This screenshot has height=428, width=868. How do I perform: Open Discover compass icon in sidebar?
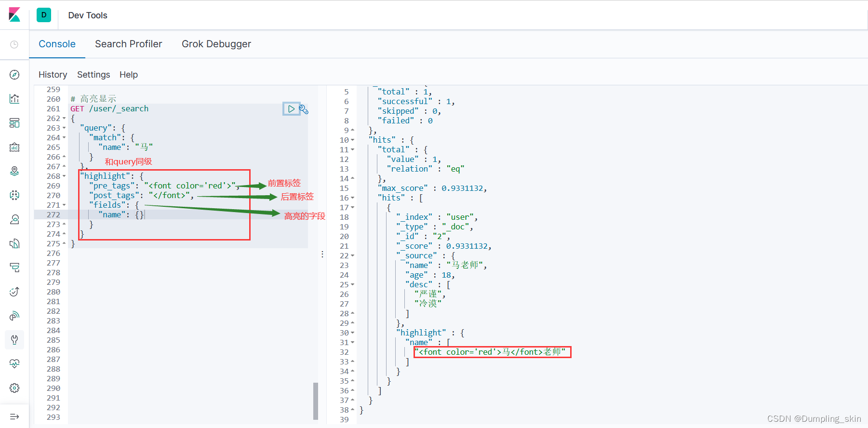pos(14,75)
